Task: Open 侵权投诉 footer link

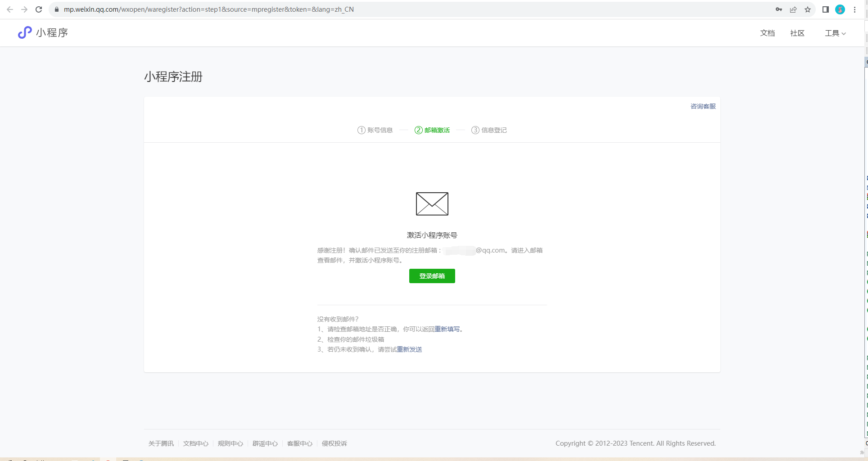Action: pyautogui.click(x=335, y=443)
